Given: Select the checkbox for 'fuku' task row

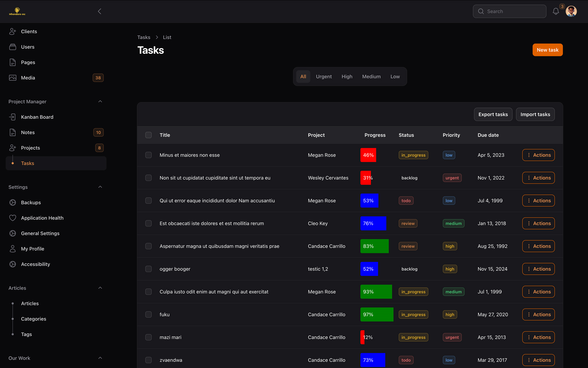Looking at the screenshot, I should click(148, 314).
